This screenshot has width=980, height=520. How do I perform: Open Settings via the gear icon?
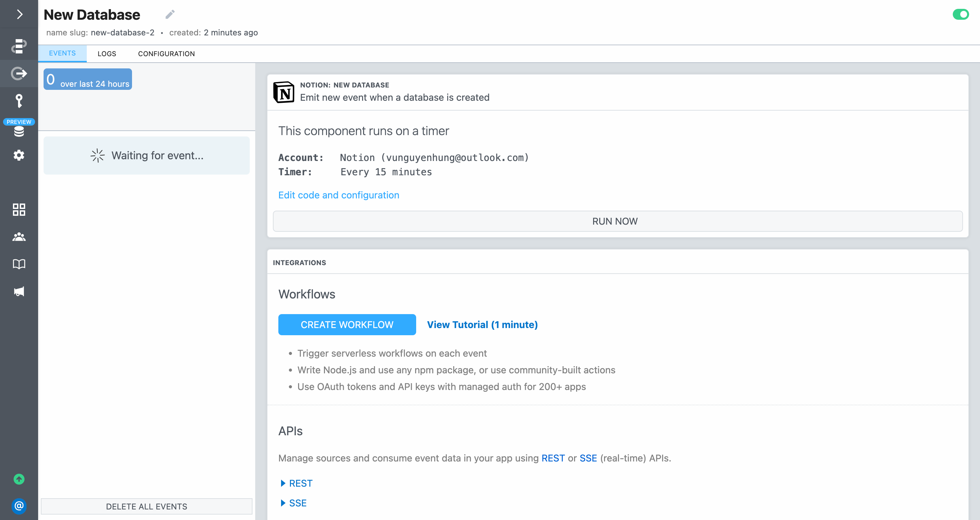click(x=19, y=155)
